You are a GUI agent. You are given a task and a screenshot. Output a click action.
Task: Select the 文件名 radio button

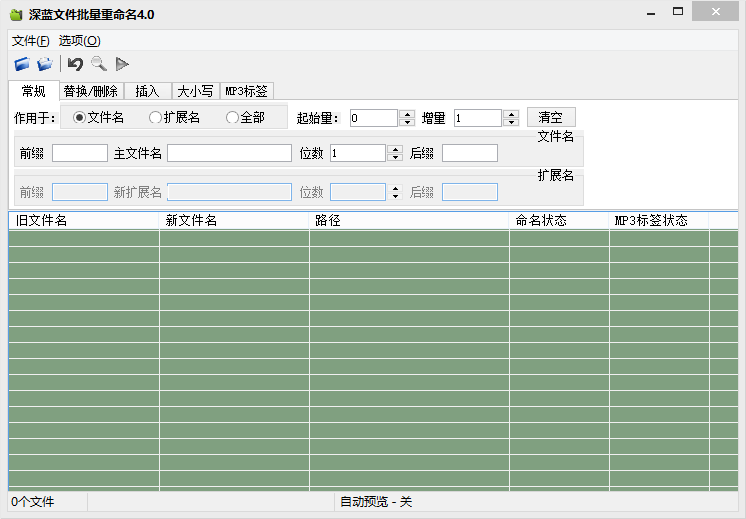(x=98, y=118)
